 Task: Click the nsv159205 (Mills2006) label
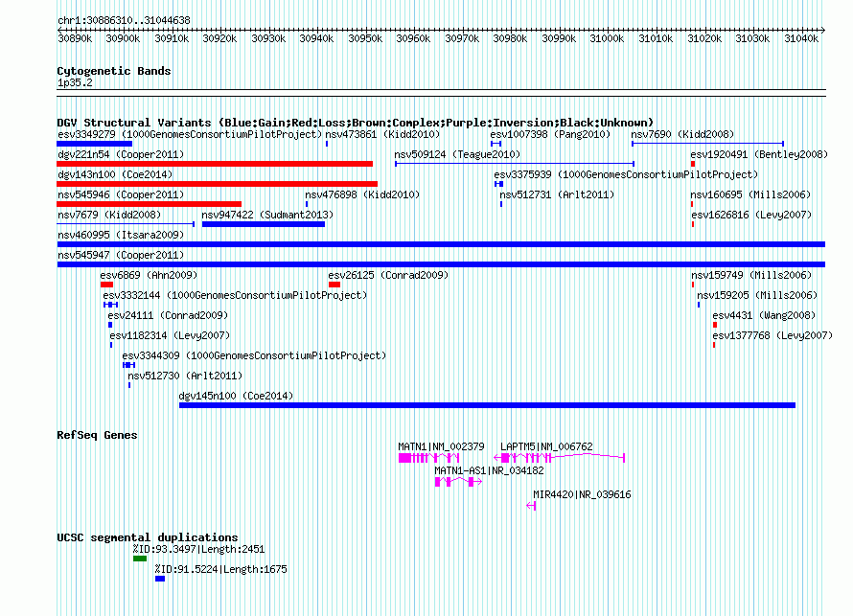[x=757, y=295]
